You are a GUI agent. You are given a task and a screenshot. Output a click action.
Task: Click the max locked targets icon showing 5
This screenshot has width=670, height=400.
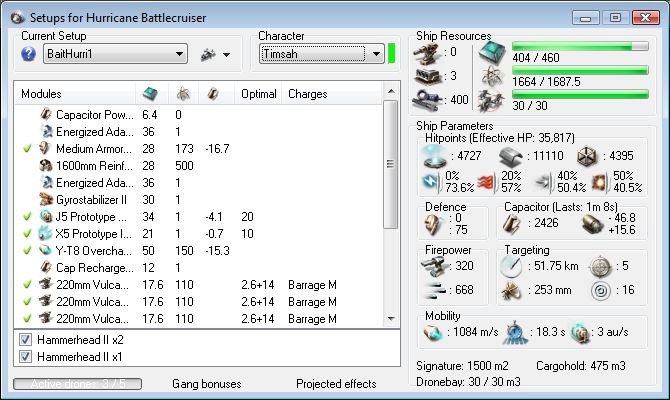[x=600, y=266]
